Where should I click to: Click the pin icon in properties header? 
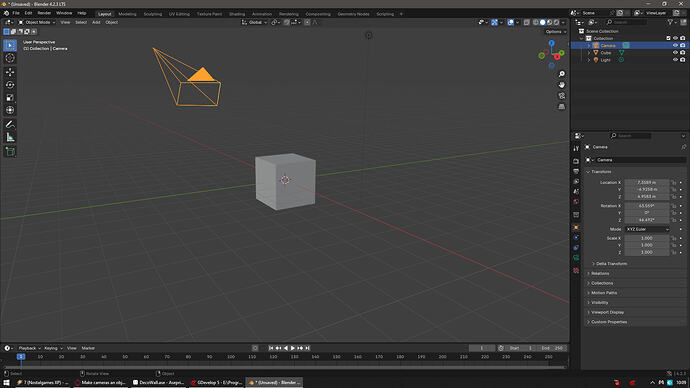(x=683, y=147)
